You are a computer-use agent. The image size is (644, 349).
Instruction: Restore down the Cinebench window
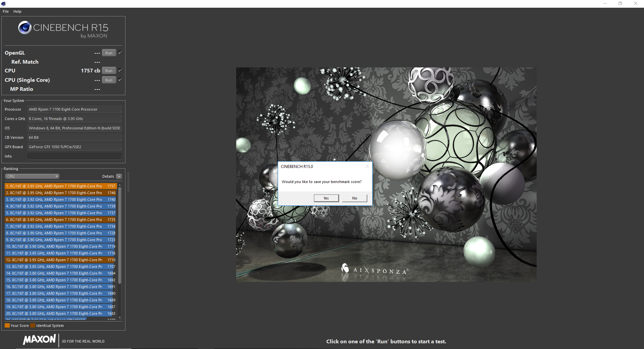(620, 4)
